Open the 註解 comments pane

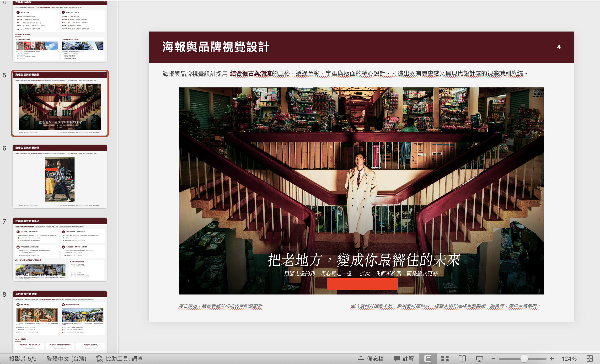click(403, 359)
